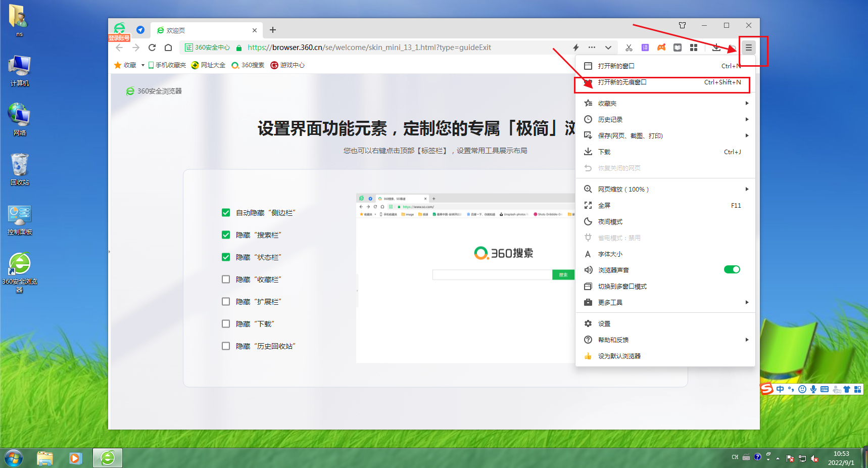Click the 360安全浏览器 page logo
This screenshot has width=868, height=468.
click(x=154, y=91)
